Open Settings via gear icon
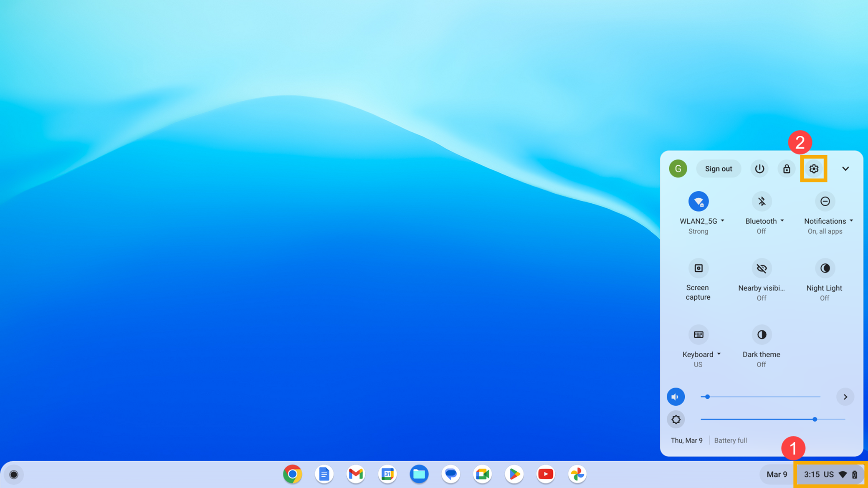The image size is (868, 488). click(813, 169)
